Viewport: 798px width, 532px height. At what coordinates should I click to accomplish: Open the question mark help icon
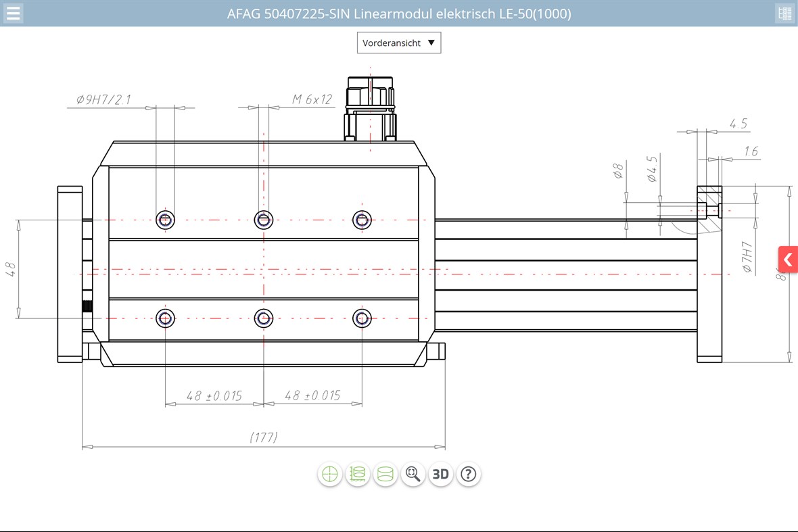(467, 474)
